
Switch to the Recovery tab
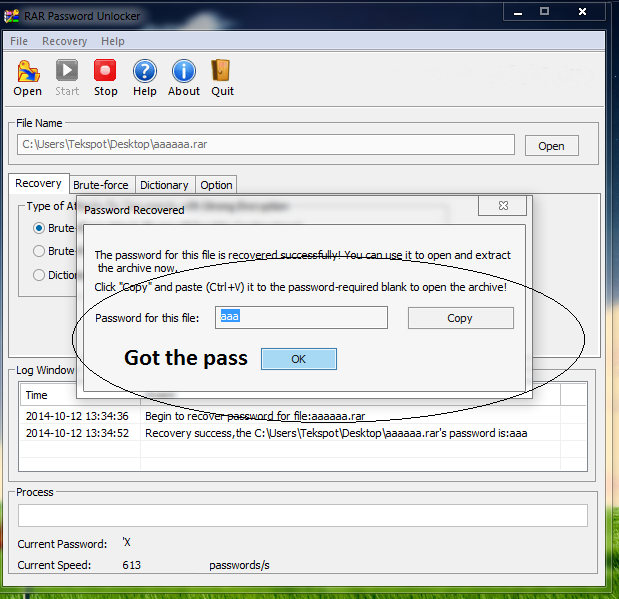click(x=39, y=183)
